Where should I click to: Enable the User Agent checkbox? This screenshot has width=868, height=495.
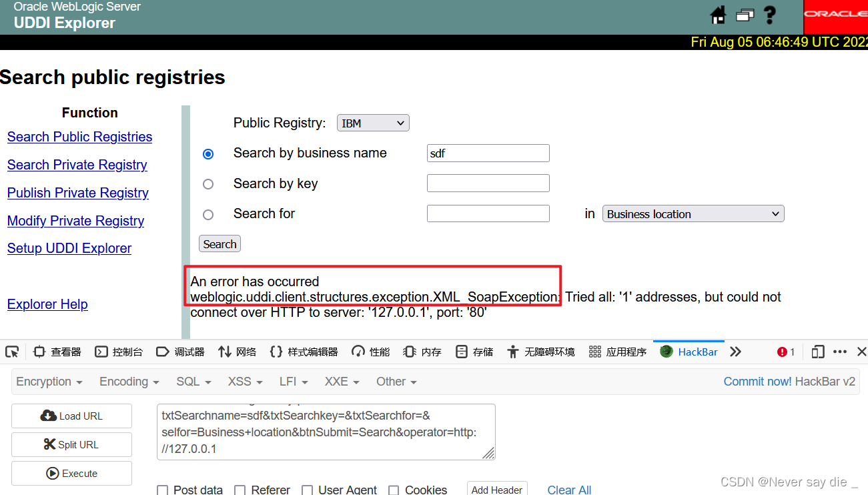307,490
